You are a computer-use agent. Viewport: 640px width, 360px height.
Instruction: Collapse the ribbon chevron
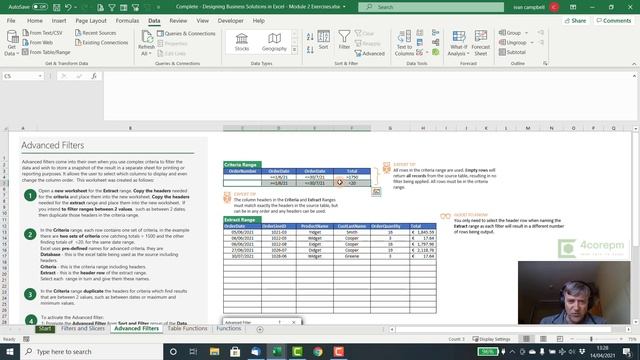click(x=634, y=64)
